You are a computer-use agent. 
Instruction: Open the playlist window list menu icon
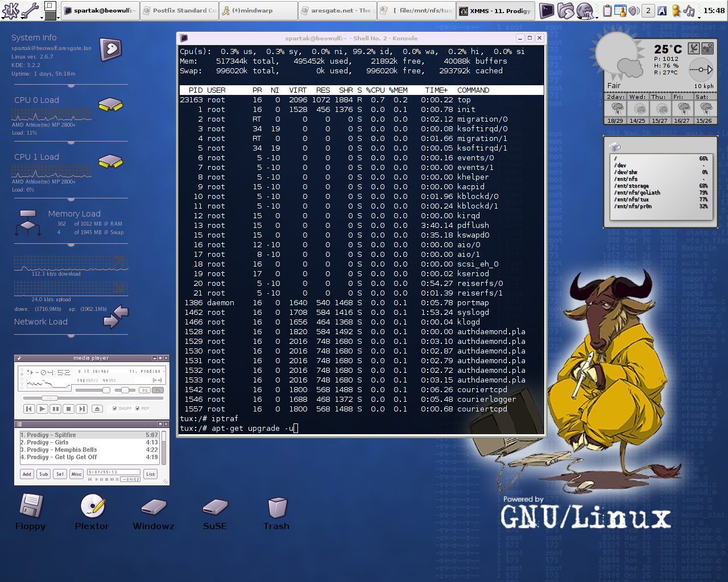(x=19, y=424)
